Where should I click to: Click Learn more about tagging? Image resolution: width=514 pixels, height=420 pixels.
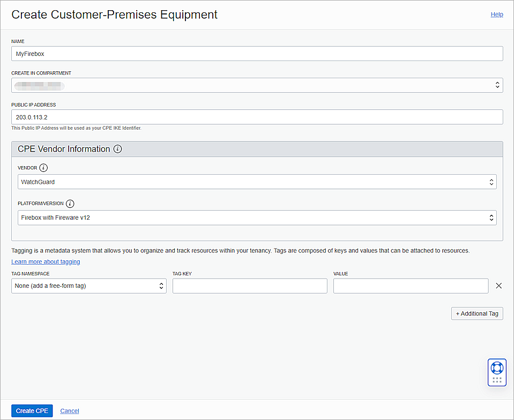tap(46, 261)
